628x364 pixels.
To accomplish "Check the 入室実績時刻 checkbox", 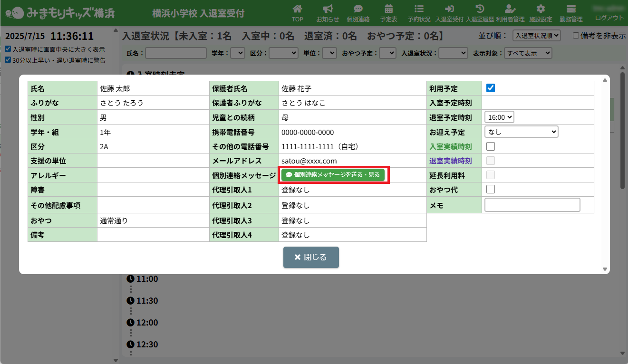I will click(x=491, y=146).
